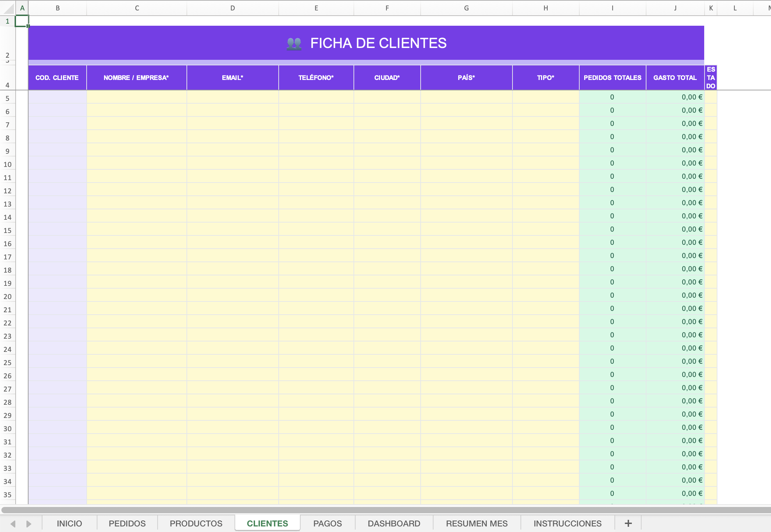Click the ESTADO header cell
Screen dimensions: 771x532
click(x=711, y=78)
